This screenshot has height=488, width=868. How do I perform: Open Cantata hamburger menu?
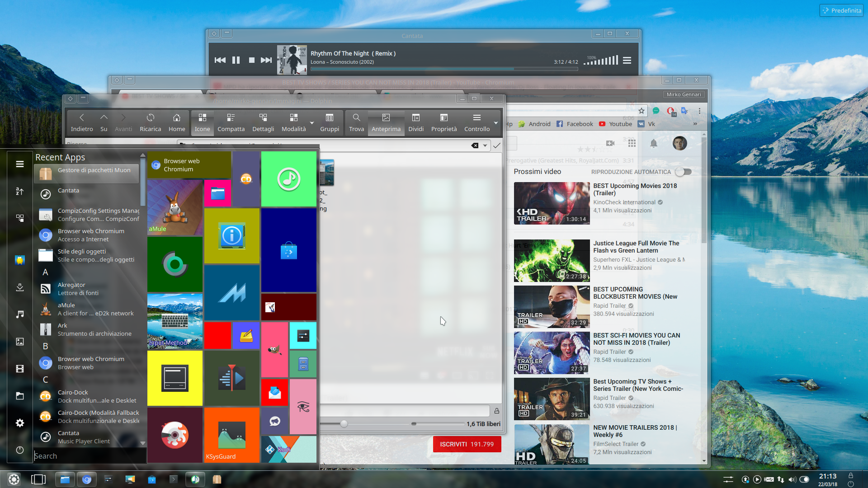click(627, 60)
